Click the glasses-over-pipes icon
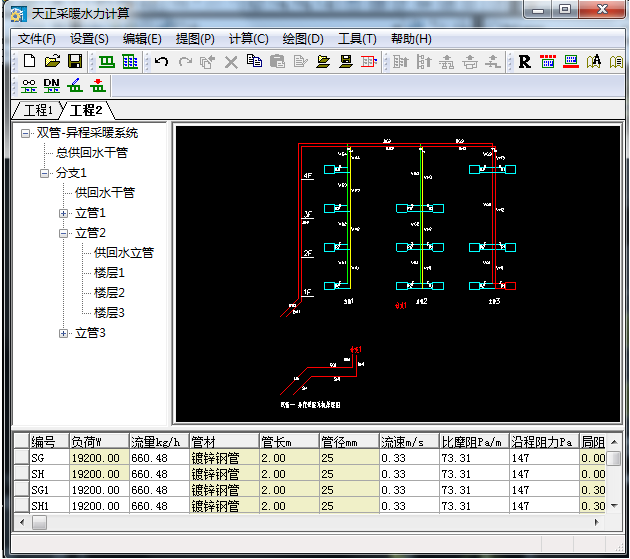Viewport: 630px width, 559px height. tap(29, 86)
